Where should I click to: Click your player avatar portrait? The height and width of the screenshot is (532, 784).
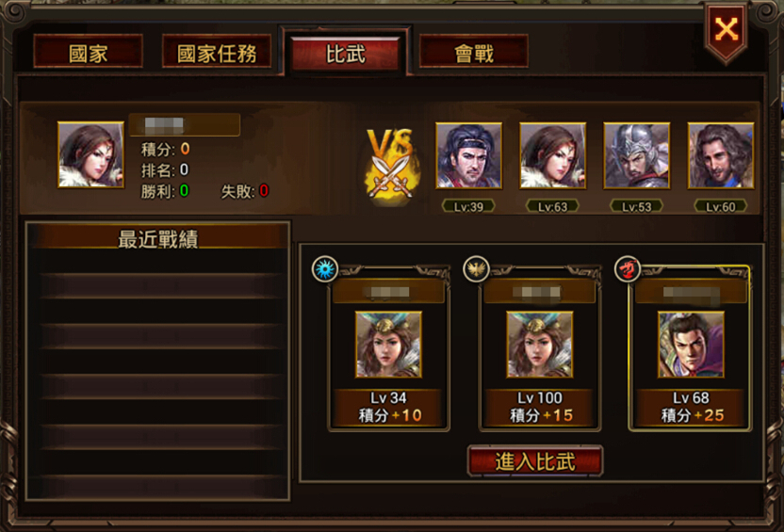[x=90, y=154]
